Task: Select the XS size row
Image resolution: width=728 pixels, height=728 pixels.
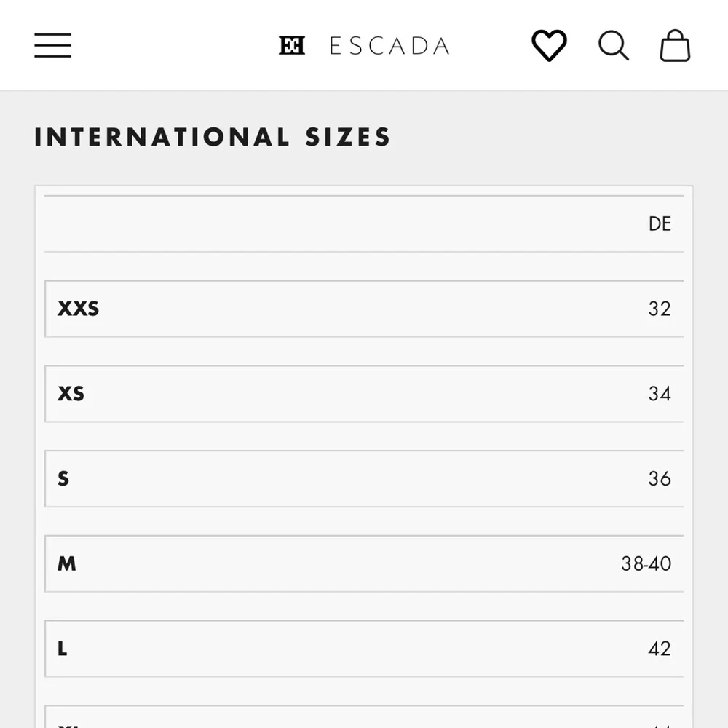Action: coord(364,394)
